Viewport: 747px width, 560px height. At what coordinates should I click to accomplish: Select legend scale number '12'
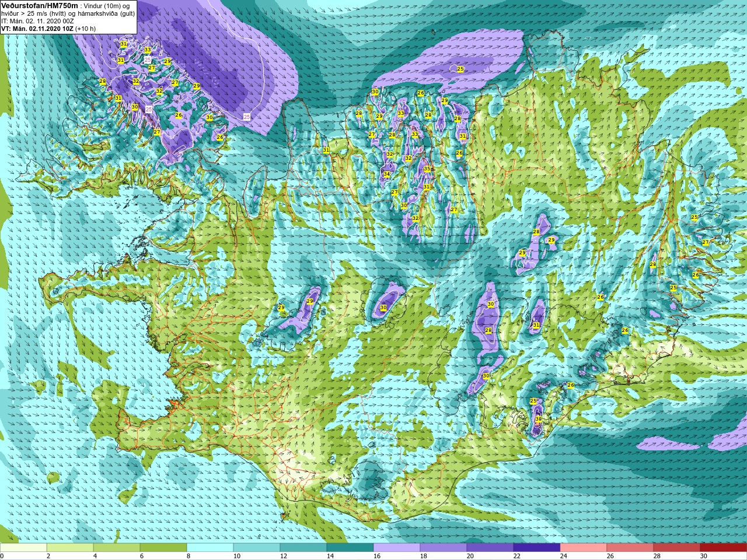[283, 556]
